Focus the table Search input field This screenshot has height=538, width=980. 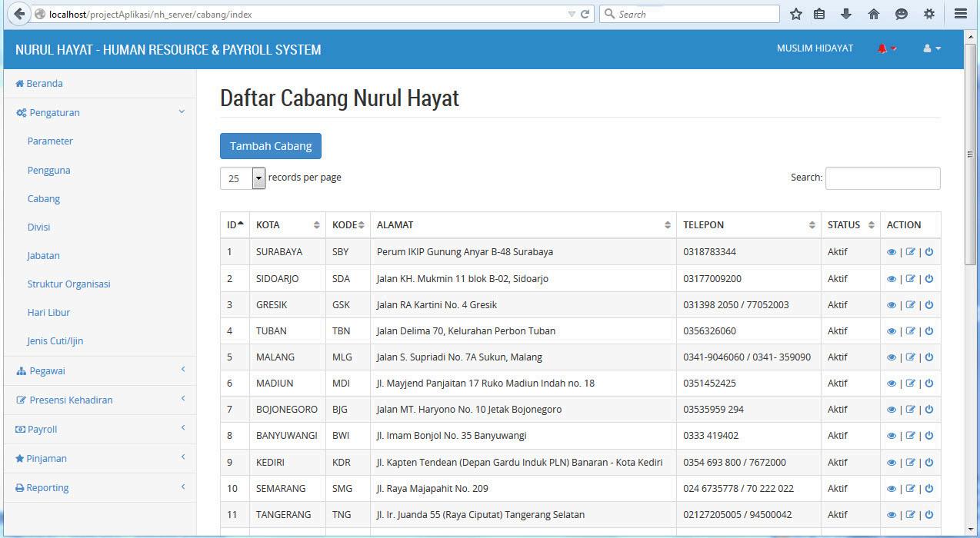coord(882,178)
